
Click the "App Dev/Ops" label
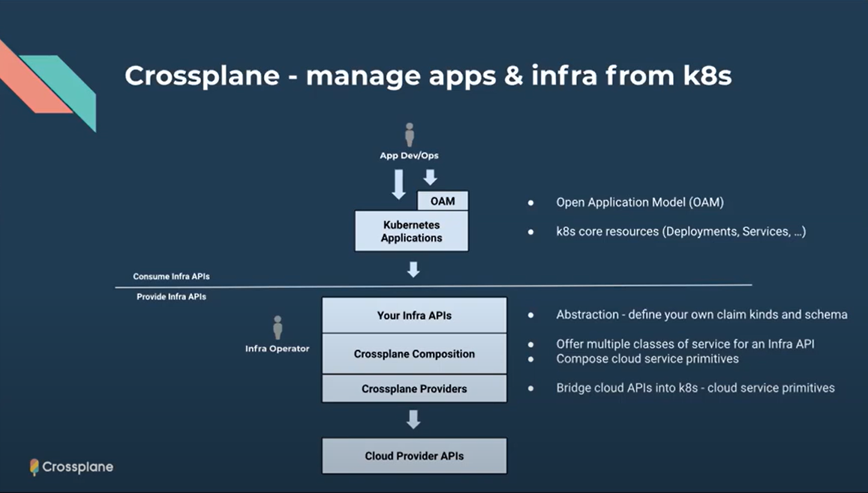(409, 156)
